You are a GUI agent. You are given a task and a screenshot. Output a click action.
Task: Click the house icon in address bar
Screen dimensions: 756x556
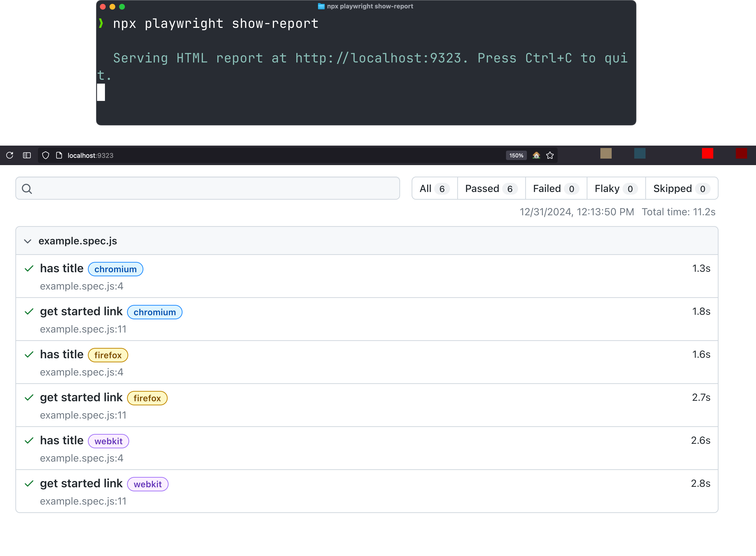(537, 155)
